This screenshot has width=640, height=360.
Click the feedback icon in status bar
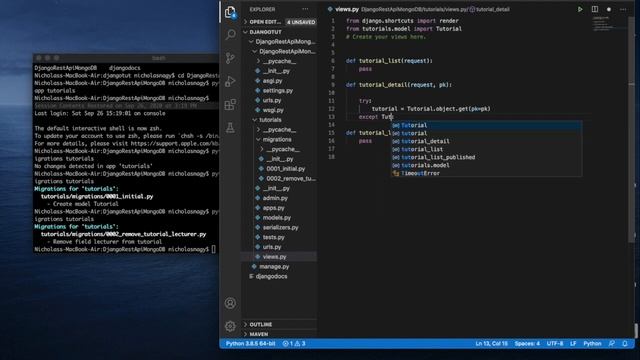pos(611,344)
